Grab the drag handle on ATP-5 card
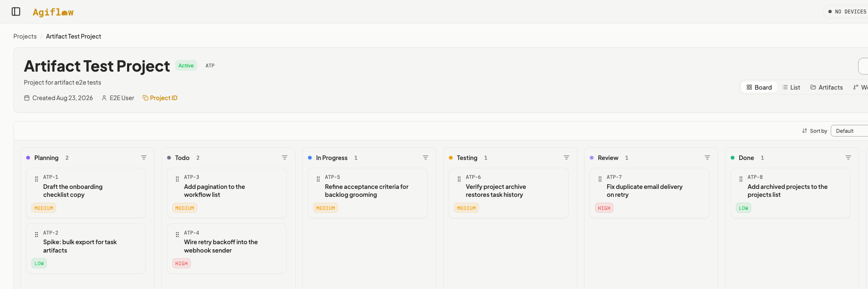 (x=318, y=179)
